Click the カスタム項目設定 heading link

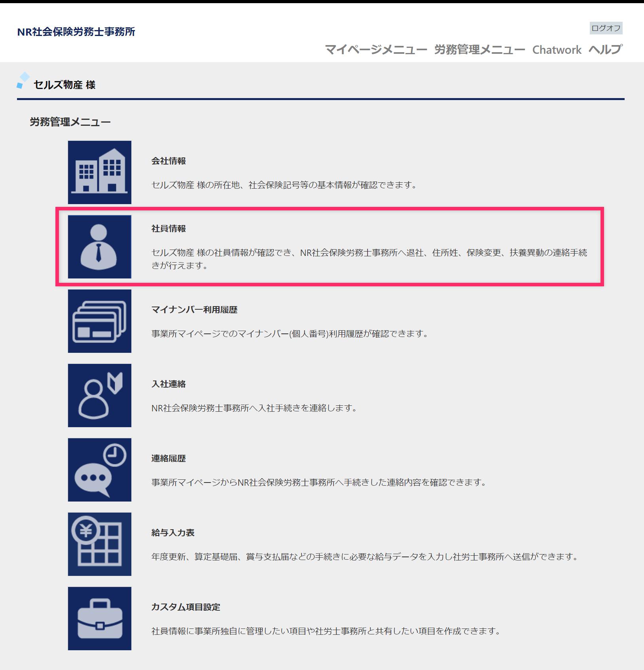point(186,607)
